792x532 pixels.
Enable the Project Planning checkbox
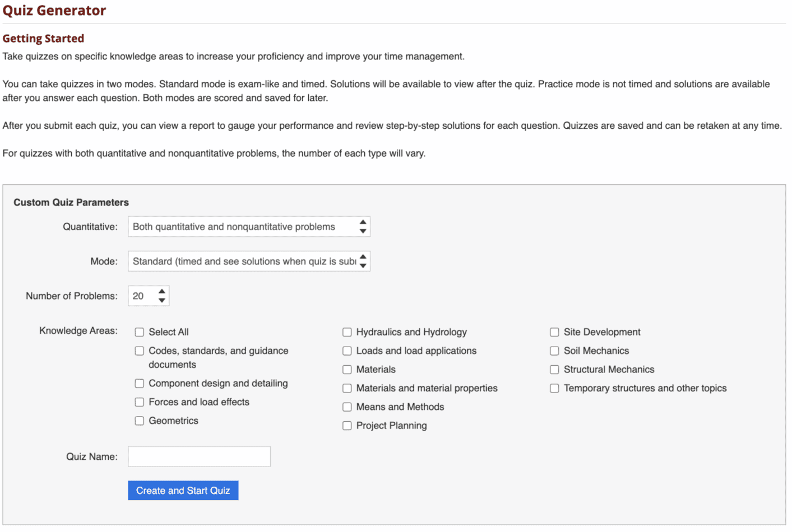coord(346,425)
